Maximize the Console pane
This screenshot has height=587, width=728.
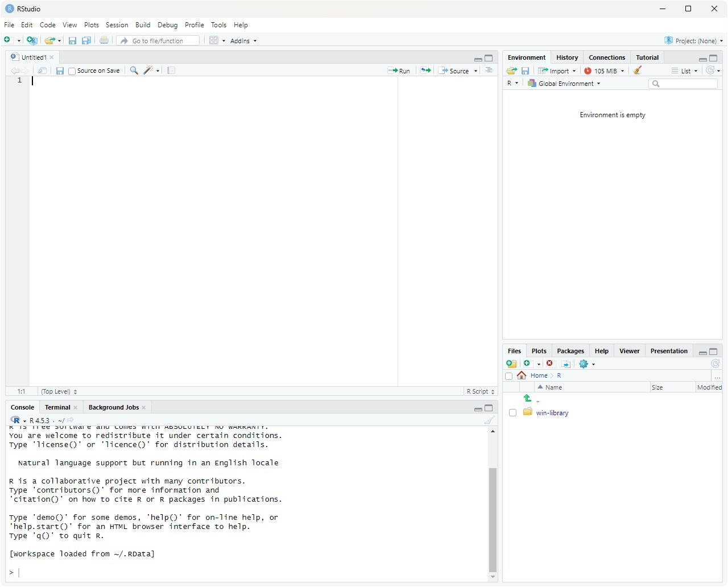pos(489,408)
